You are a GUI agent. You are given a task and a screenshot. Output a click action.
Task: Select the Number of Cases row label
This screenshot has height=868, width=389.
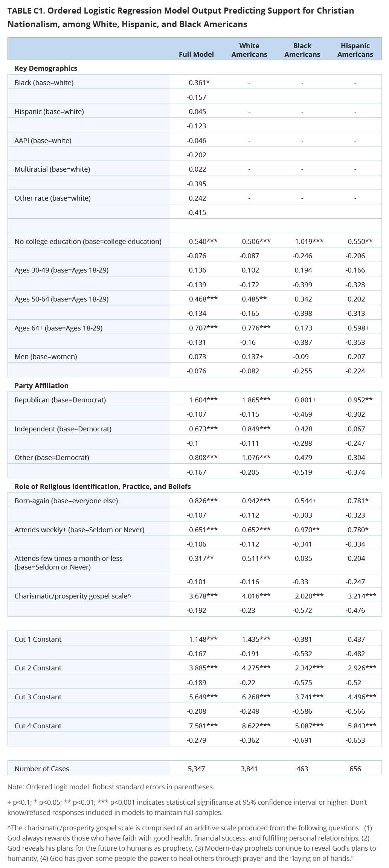click(x=42, y=769)
